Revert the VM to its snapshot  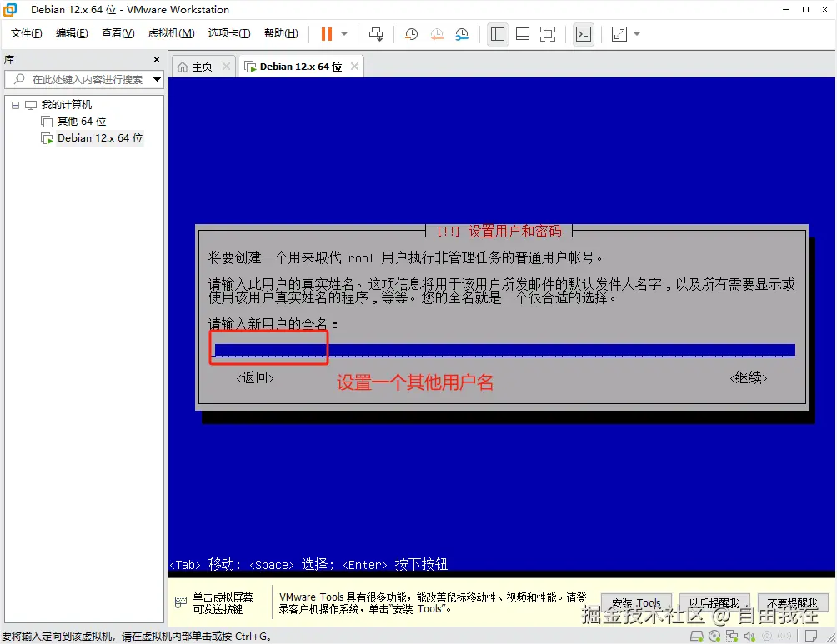(437, 34)
